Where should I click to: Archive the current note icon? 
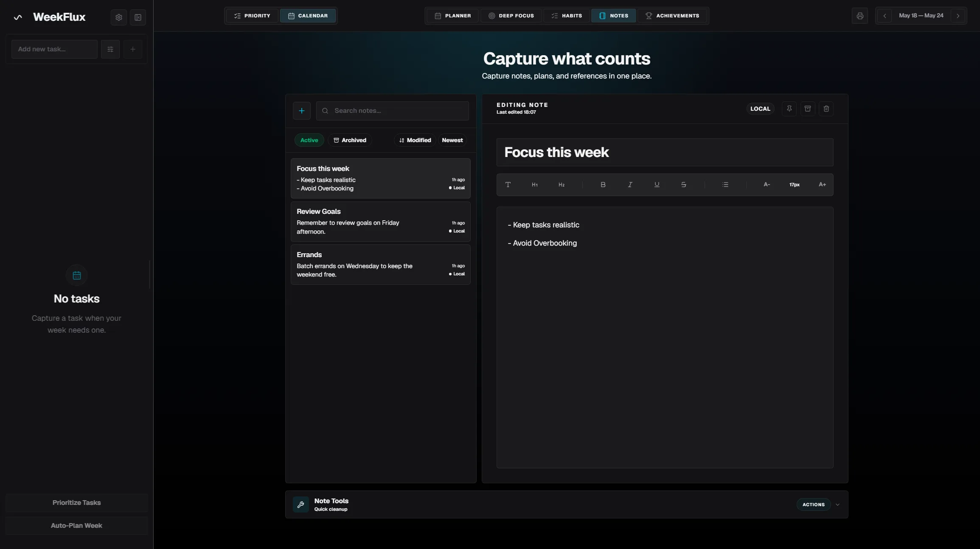[x=808, y=109]
